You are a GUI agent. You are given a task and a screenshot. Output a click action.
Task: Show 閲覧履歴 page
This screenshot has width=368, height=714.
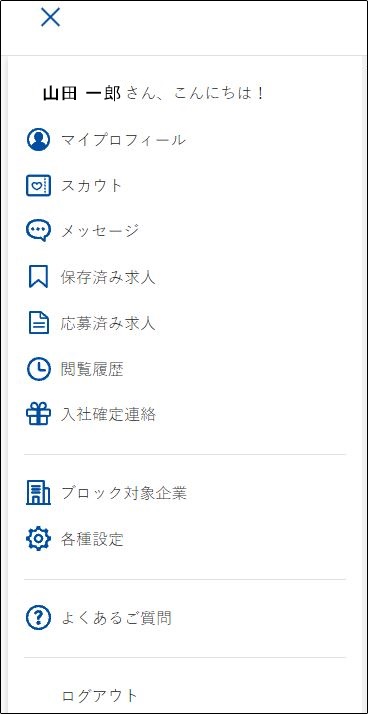pyautogui.click(x=92, y=369)
